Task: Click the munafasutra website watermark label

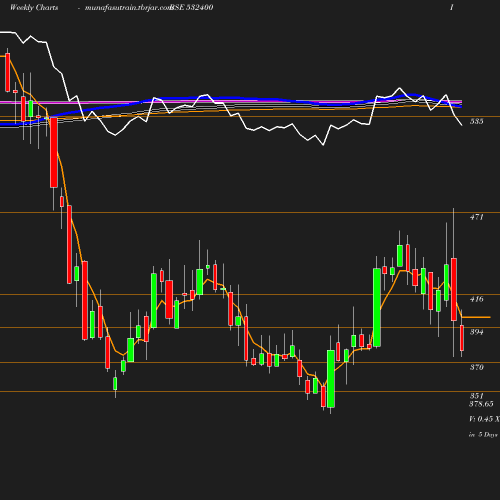Action: [x=127, y=8]
